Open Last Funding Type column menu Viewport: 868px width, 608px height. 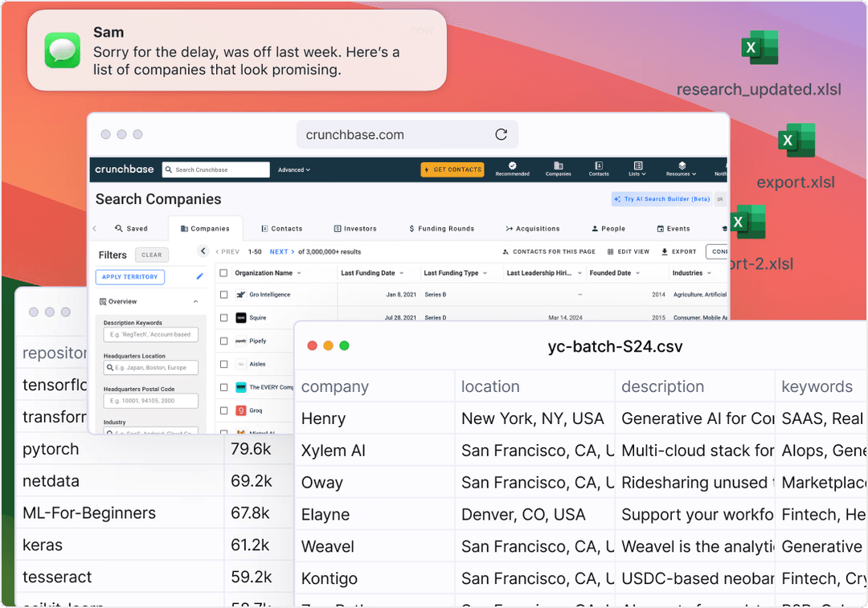click(x=485, y=273)
